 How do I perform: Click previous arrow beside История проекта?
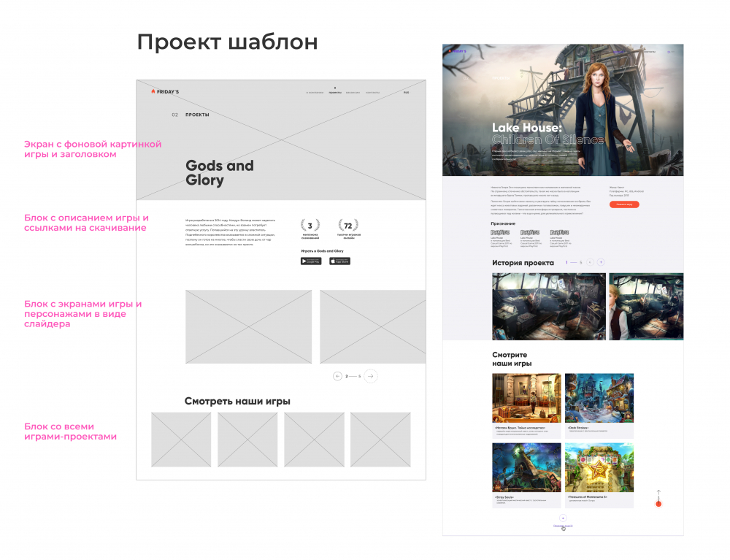590,262
